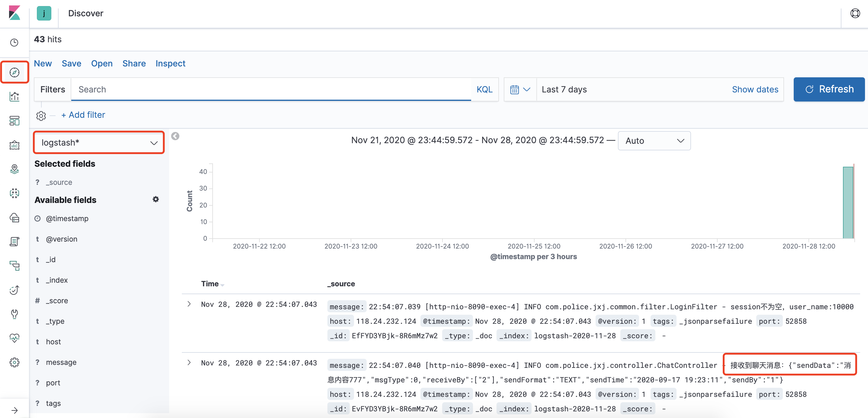Collapse the fields sidebar arrow
Image resolution: width=868 pixels, height=418 pixels.
point(175,136)
